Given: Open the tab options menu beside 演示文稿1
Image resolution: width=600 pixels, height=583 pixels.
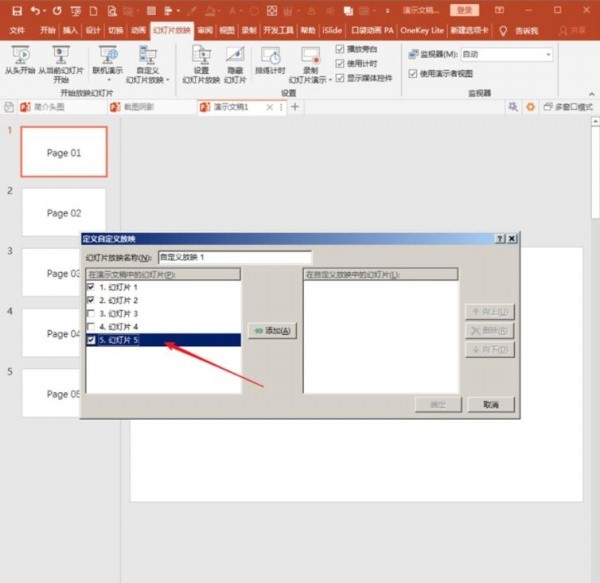Looking at the screenshot, I should click(281, 107).
